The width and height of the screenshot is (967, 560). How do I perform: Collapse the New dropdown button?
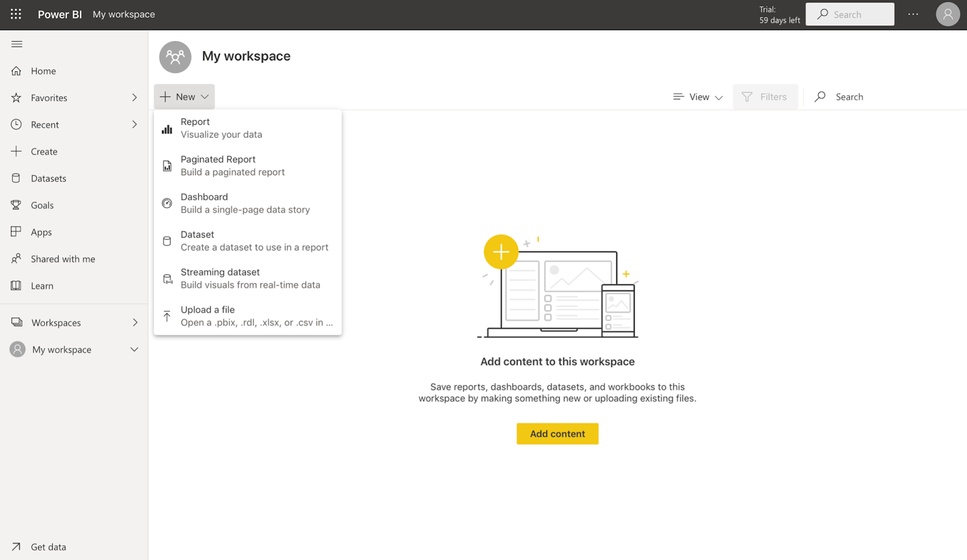[184, 97]
